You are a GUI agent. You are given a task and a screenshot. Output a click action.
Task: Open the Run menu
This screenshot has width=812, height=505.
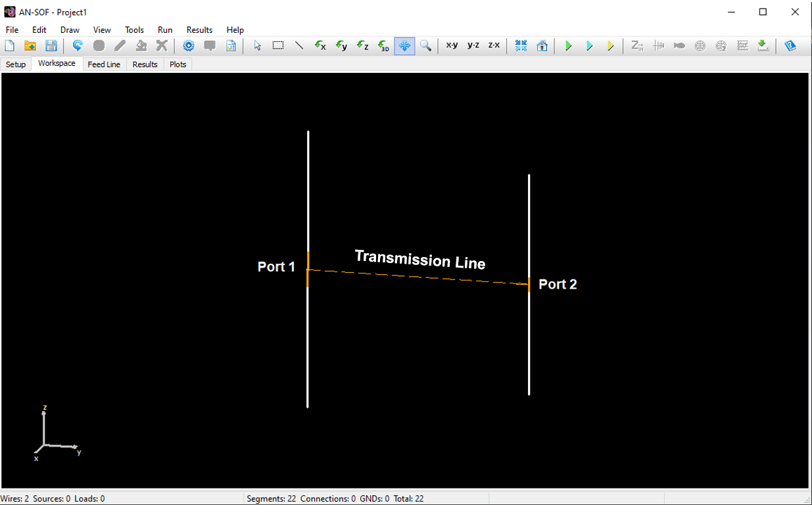tap(164, 30)
